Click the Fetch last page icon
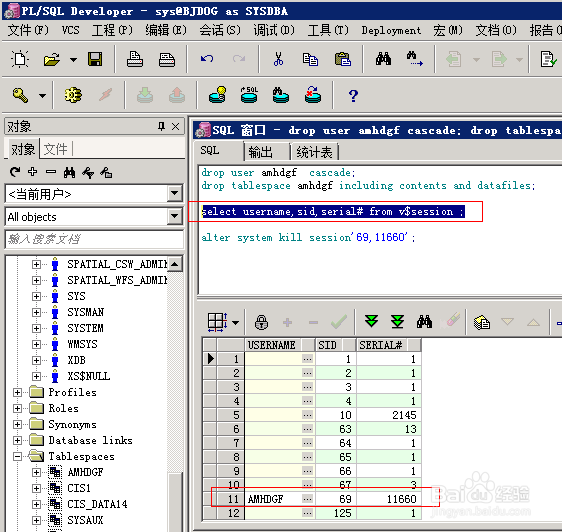The height and width of the screenshot is (532, 562). click(x=397, y=322)
